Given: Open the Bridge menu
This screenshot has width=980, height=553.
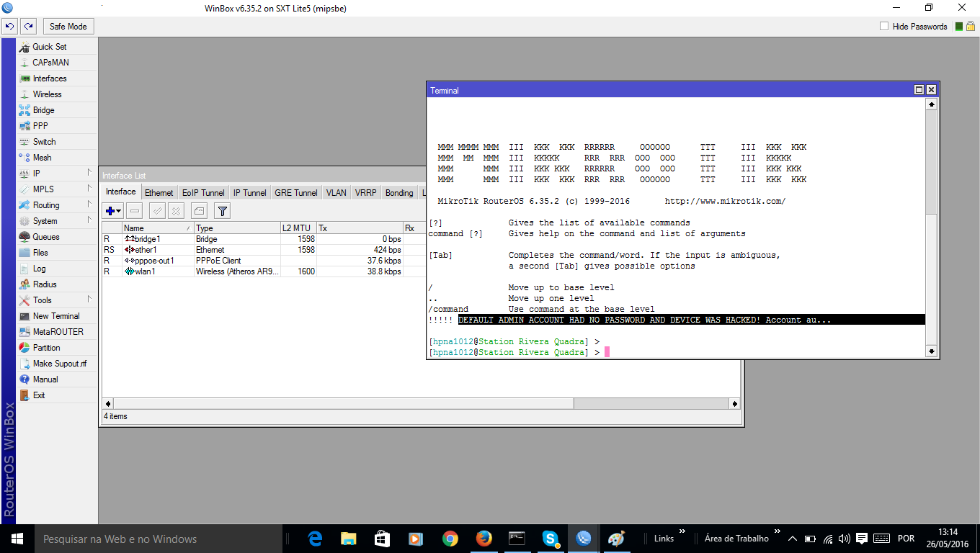Looking at the screenshot, I should coord(57,110).
